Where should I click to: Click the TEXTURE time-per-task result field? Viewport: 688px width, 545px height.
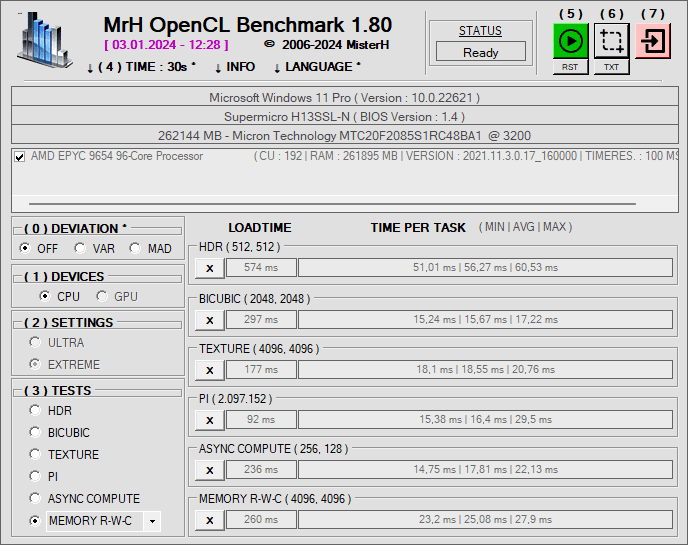485,370
